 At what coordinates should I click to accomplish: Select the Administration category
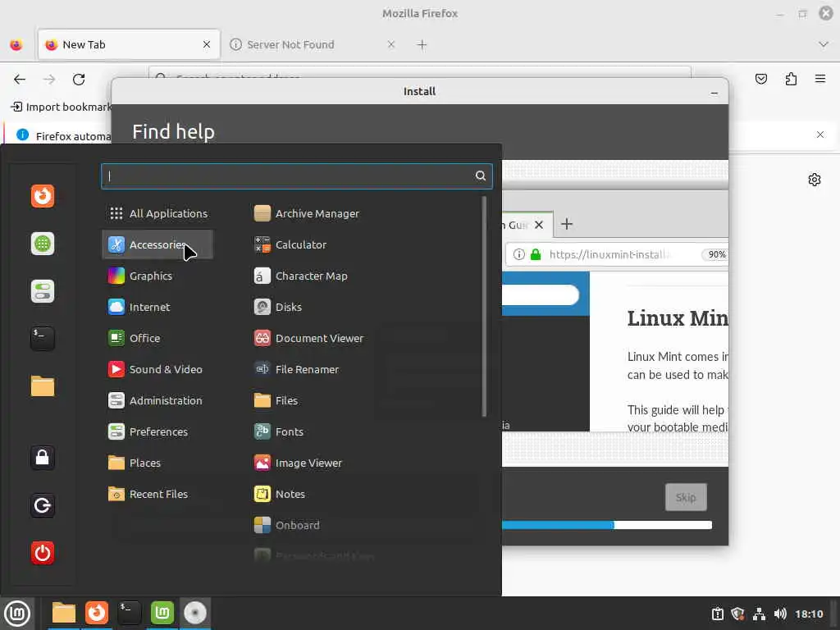pyautogui.click(x=157, y=400)
